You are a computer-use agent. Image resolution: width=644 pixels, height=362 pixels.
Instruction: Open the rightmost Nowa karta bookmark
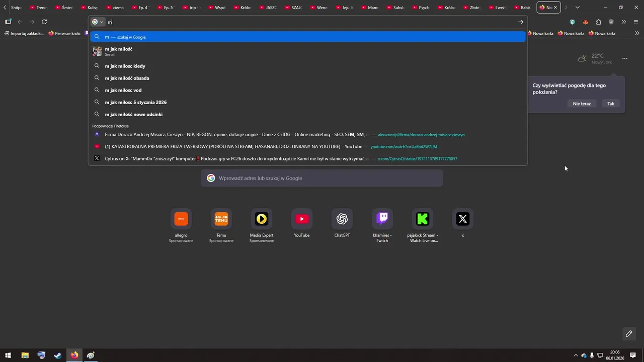point(601,33)
